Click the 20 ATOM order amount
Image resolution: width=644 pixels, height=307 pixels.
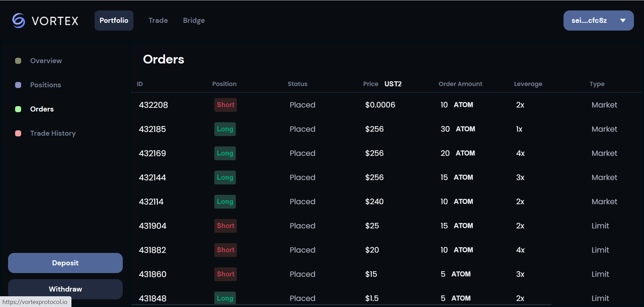[458, 153]
